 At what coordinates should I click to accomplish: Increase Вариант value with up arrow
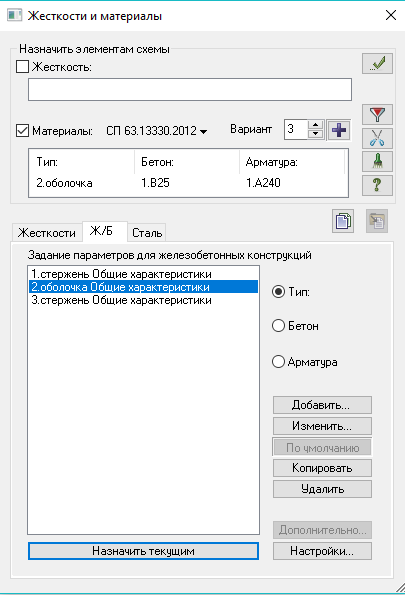[315, 125]
